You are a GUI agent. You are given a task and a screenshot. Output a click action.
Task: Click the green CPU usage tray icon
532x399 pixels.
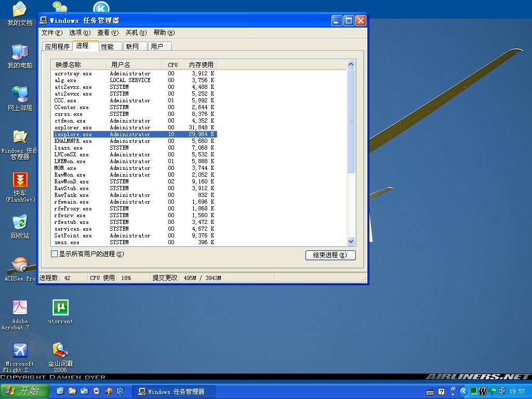click(x=474, y=391)
